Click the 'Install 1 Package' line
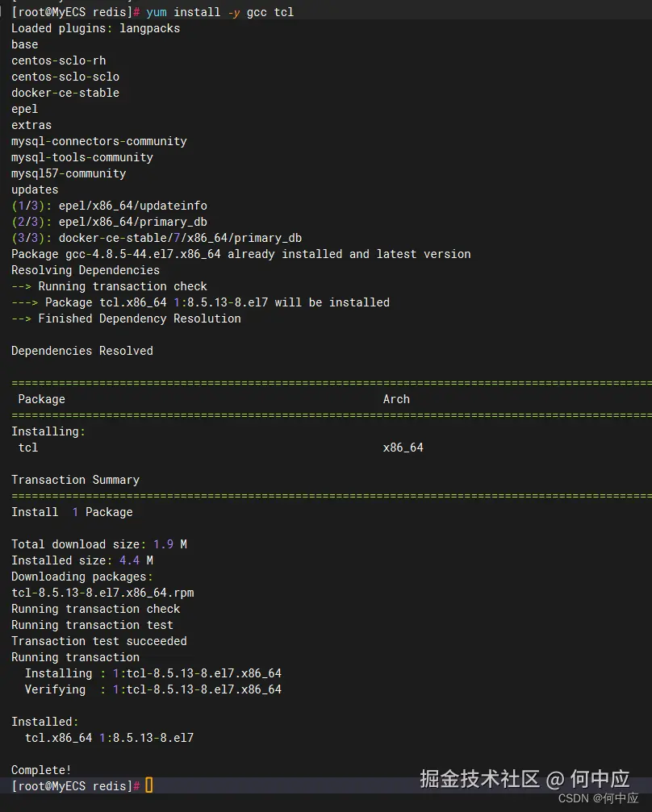This screenshot has height=812, width=652. click(x=72, y=512)
